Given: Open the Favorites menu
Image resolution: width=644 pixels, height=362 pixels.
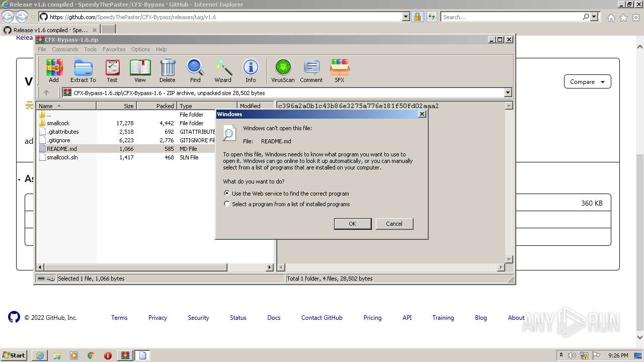Looking at the screenshot, I should [114, 49].
